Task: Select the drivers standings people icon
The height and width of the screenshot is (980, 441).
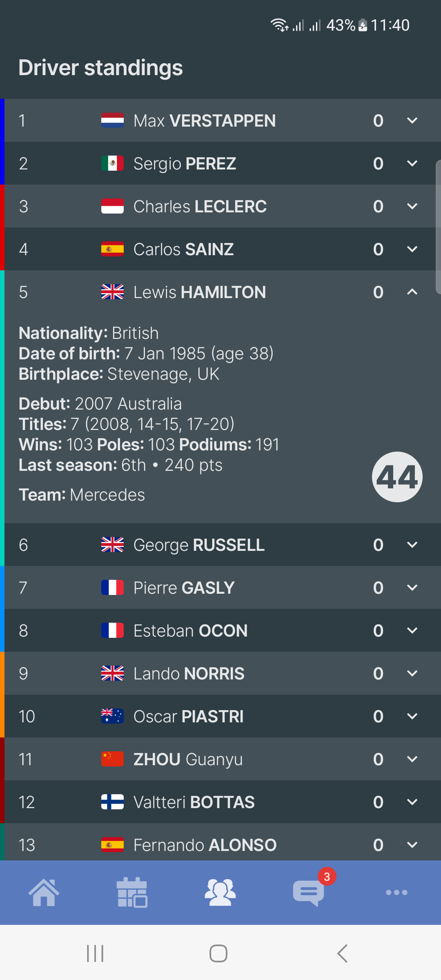Action: [220, 892]
